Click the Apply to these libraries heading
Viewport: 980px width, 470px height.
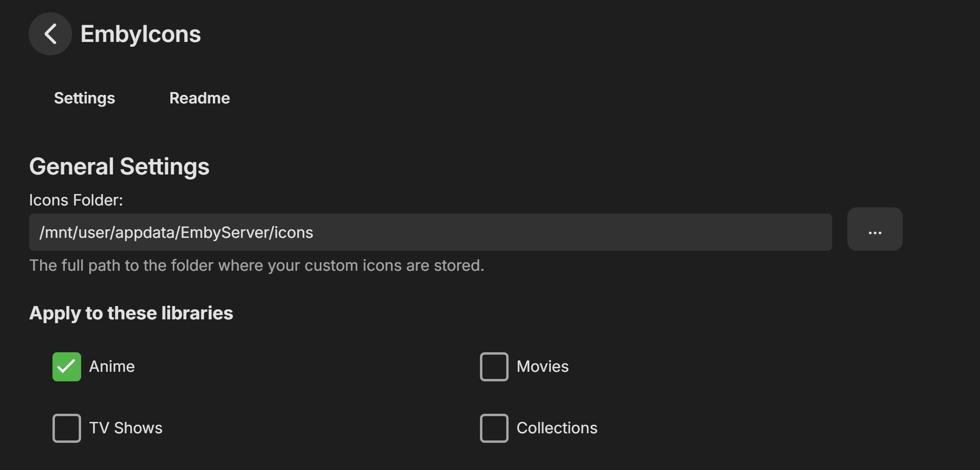click(131, 313)
